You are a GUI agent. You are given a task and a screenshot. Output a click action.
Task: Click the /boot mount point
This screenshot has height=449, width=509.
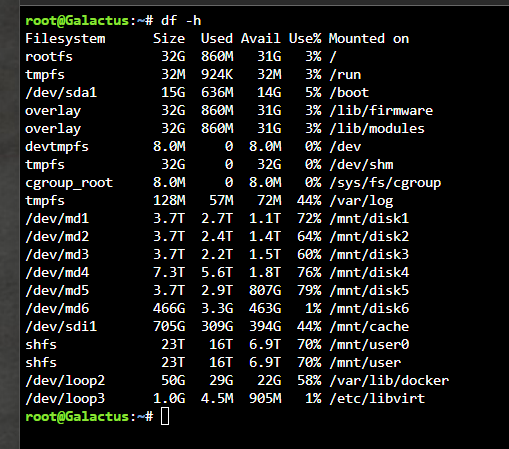pyautogui.click(x=349, y=92)
